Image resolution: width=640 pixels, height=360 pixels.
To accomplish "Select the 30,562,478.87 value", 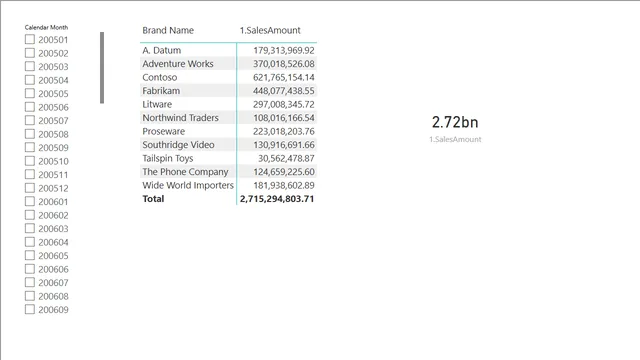I will coord(286,158).
